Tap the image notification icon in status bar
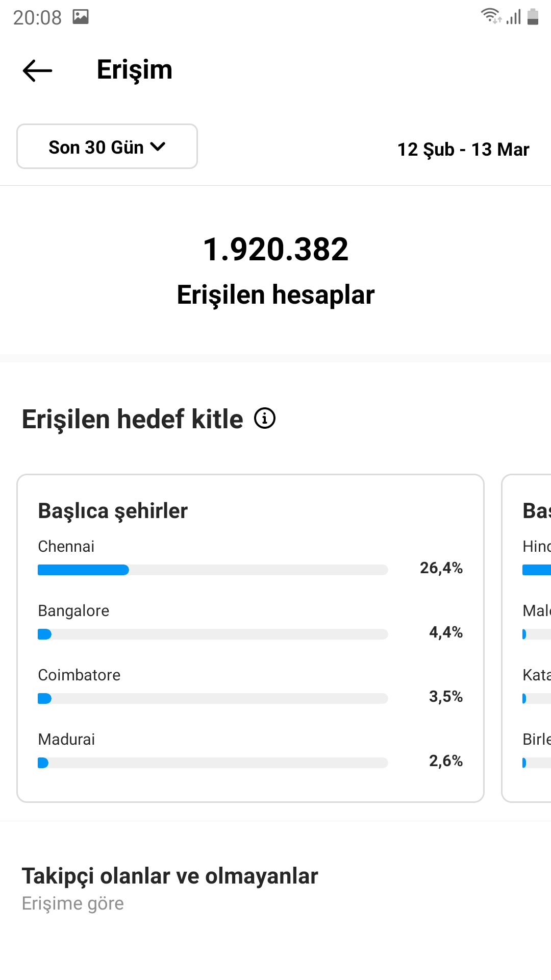 tap(81, 17)
